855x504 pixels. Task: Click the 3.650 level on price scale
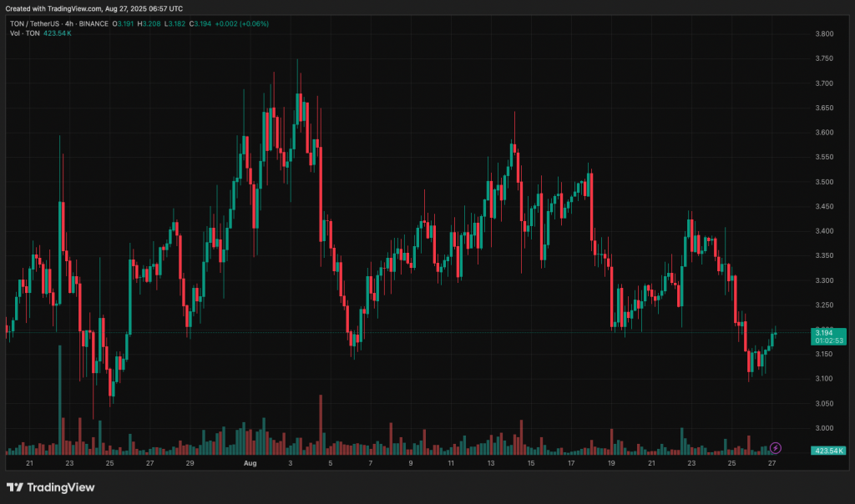[x=822, y=108]
